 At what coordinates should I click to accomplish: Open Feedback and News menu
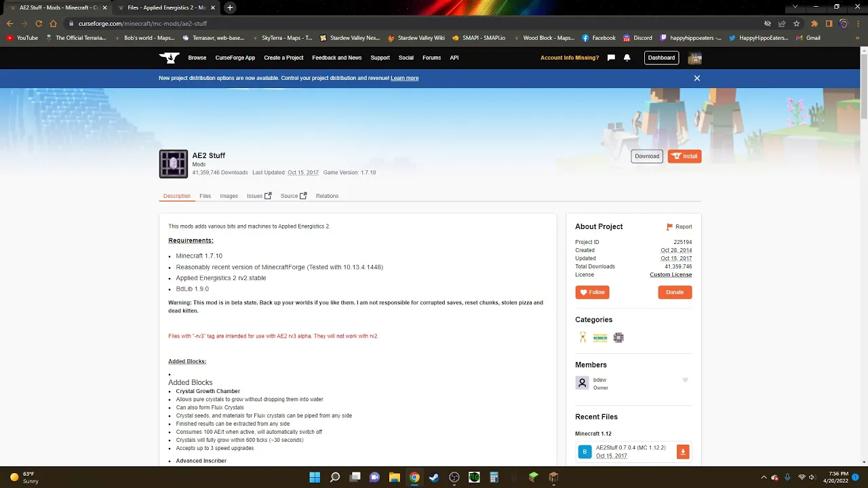tap(337, 58)
